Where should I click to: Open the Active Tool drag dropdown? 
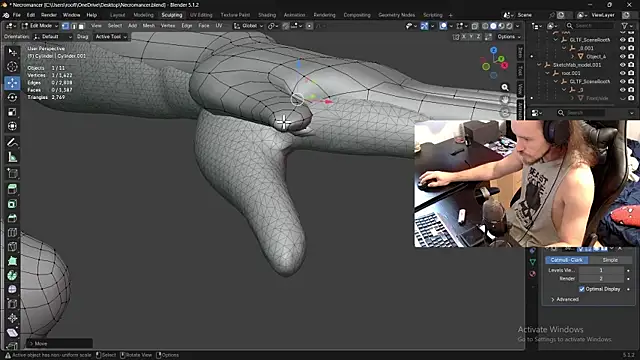click(111, 37)
